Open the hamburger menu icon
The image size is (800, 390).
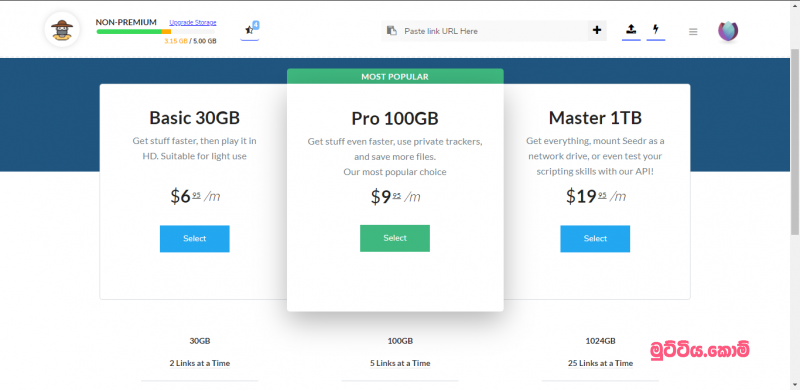point(693,32)
